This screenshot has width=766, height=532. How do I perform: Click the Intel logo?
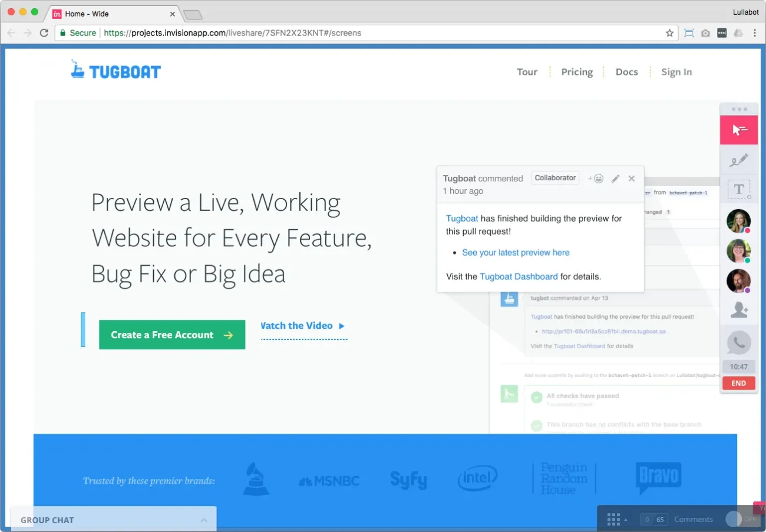click(x=478, y=478)
